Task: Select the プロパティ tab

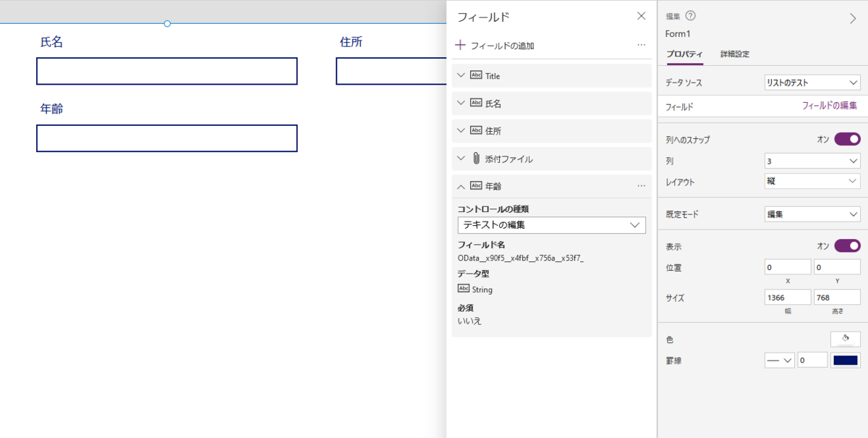Action: click(x=684, y=54)
